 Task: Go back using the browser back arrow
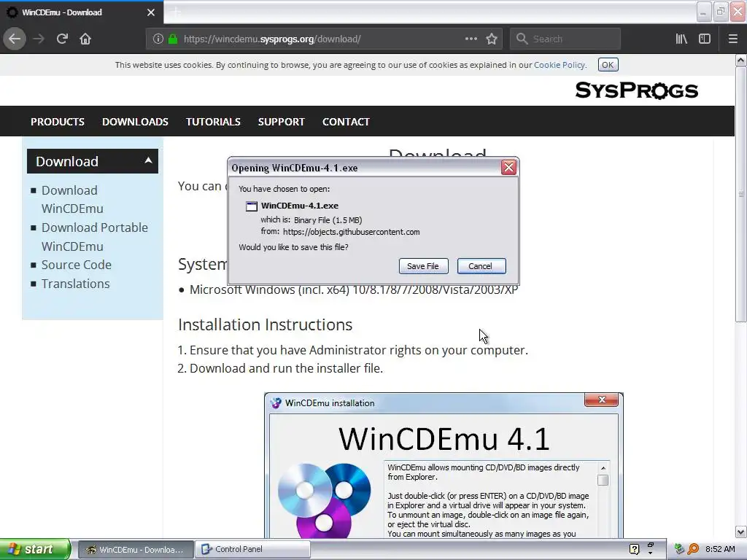(x=15, y=39)
